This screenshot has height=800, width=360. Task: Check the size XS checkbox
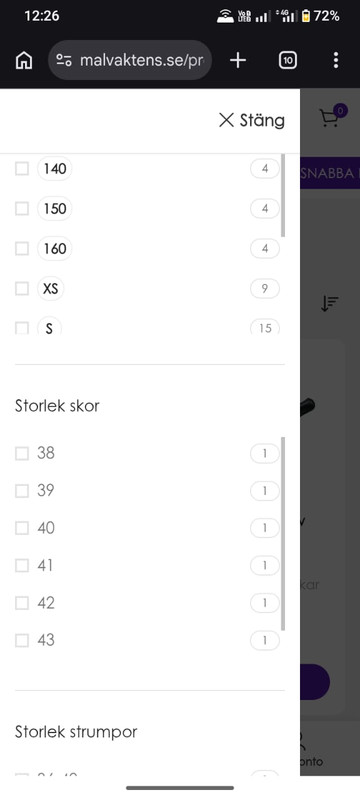pos(22,289)
